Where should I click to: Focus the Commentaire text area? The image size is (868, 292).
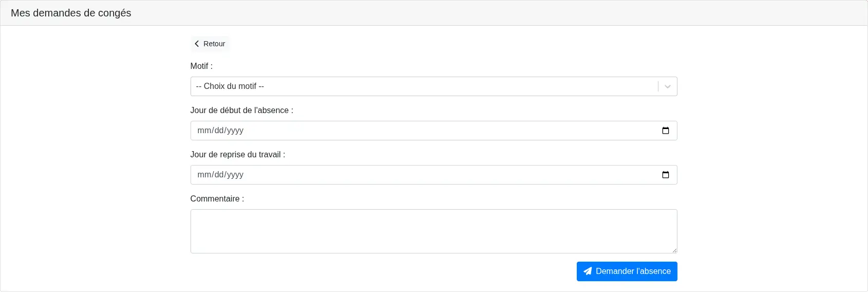tap(433, 231)
